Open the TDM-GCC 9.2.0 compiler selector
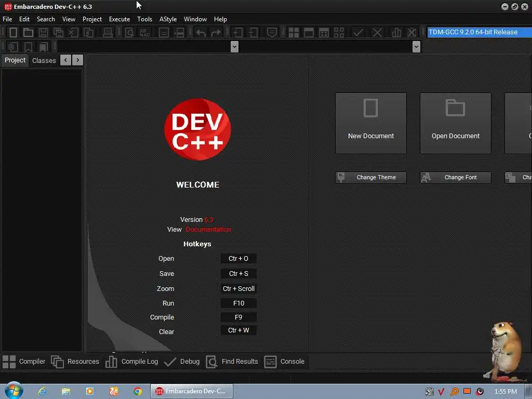Image resolution: width=532 pixels, height=399 pixels. pos(479,32)
